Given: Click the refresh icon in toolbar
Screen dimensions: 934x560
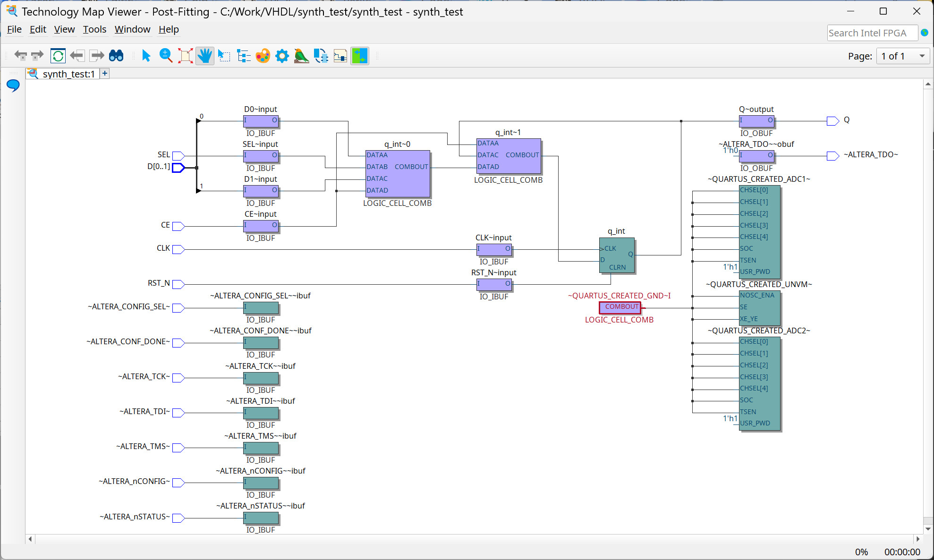Looking at the screenshot, I should [58, 56].
